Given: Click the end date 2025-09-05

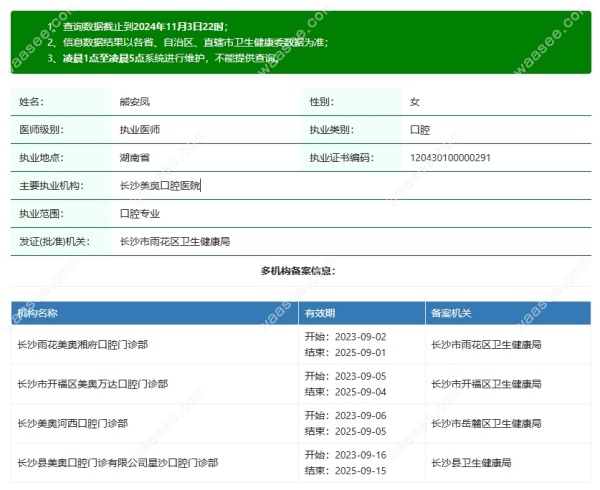Looking at the screenshot, I should [360, 431].
